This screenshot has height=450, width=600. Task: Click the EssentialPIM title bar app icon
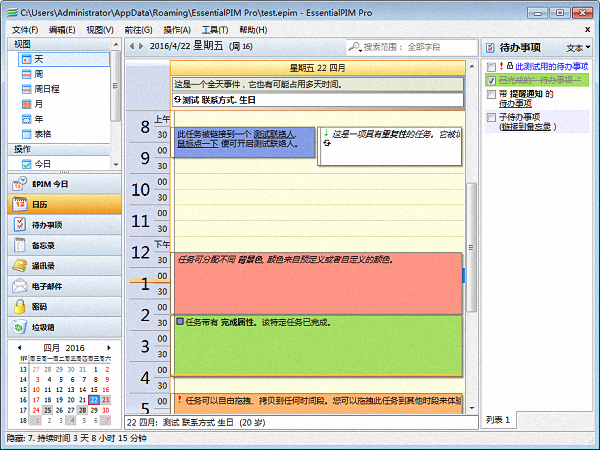coord(13,13)
